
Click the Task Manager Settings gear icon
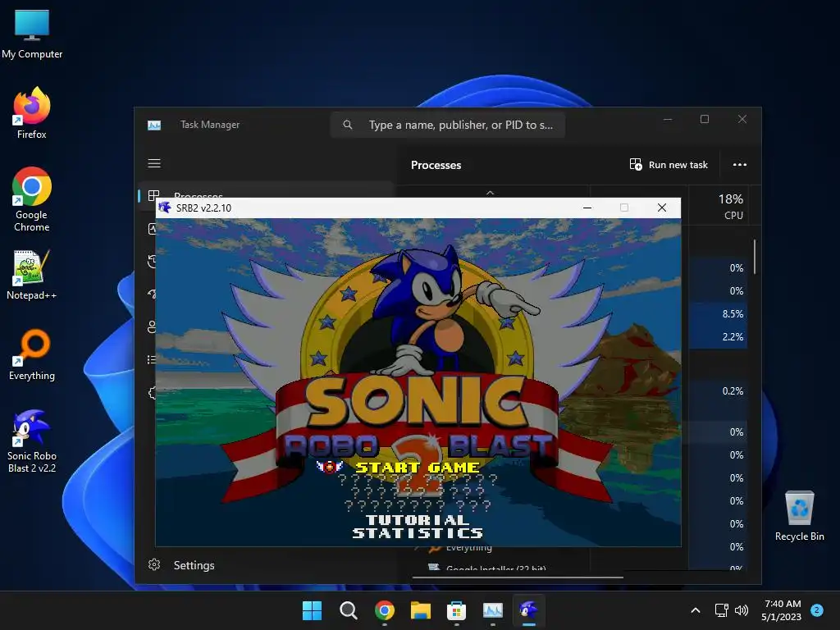coord(154,564)
